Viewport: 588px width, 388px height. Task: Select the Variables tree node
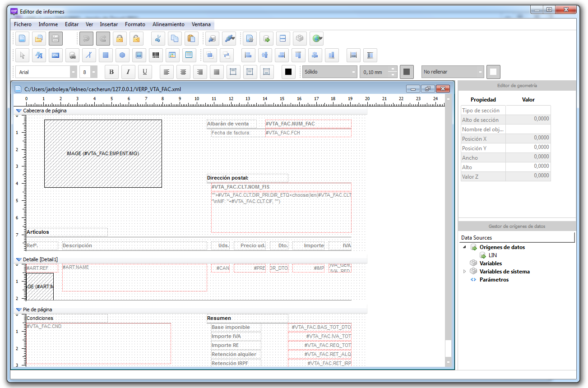point(491,263)
